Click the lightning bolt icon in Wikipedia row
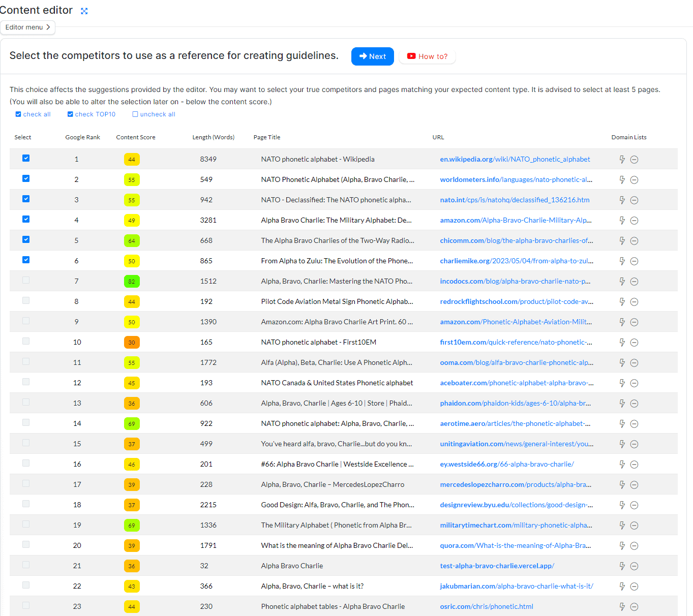Image resolution: width=693 pixels, height=616 pixels. tap(622, 160)
